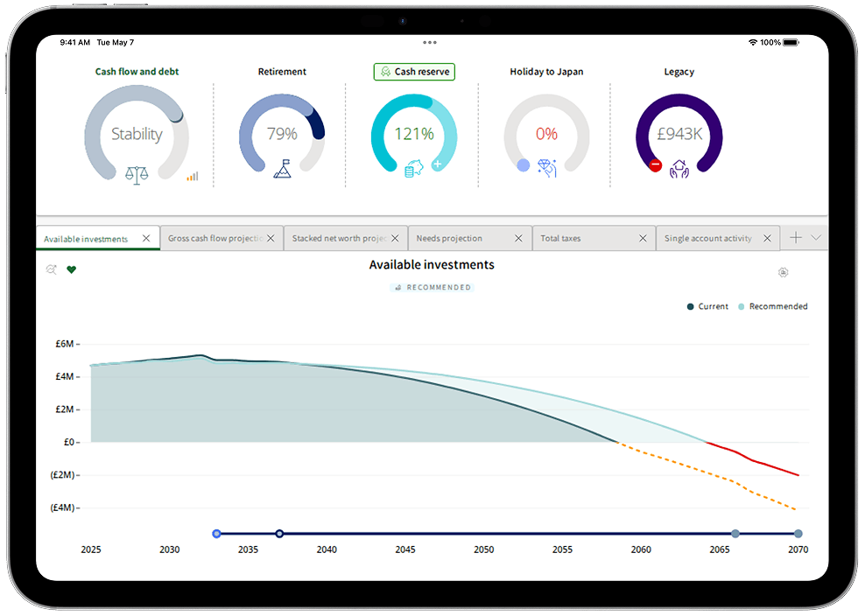865x616 pixels.
Task: Click the 0% Holiday to Japan value
Action: [x=546, y=134]
